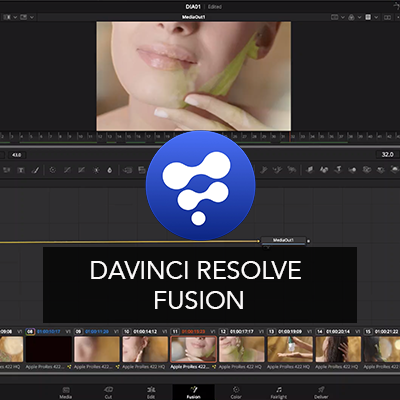
Task: Select clip 13 thumbnail
Action: pos(290,349)
